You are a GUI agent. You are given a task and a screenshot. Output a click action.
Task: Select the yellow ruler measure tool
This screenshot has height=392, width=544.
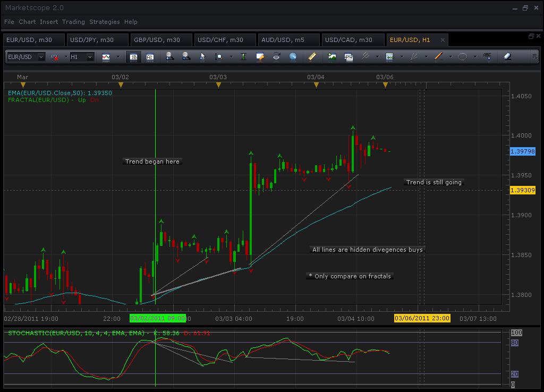[312, 56]
